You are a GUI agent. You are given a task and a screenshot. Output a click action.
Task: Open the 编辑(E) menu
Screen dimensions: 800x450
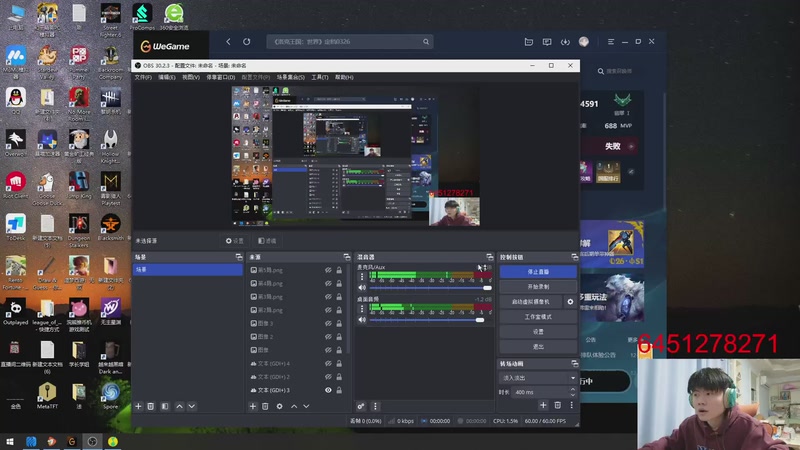point(166,77)
